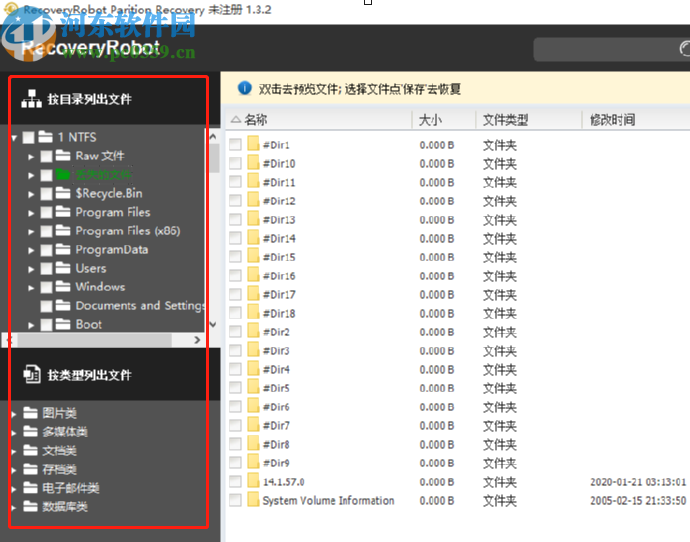
Task: Expand the Windows folder tree node
Action: coord(32,288)
